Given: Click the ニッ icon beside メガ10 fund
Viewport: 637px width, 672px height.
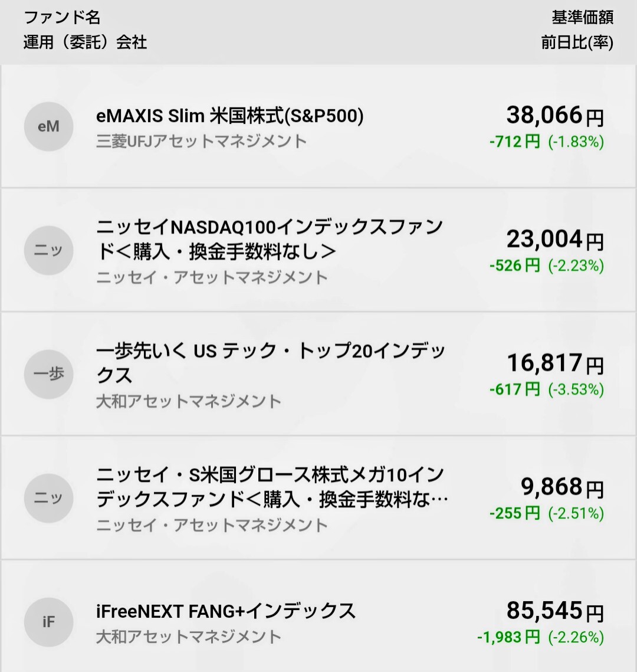Looking at the screenshot, I should (48, 498).
